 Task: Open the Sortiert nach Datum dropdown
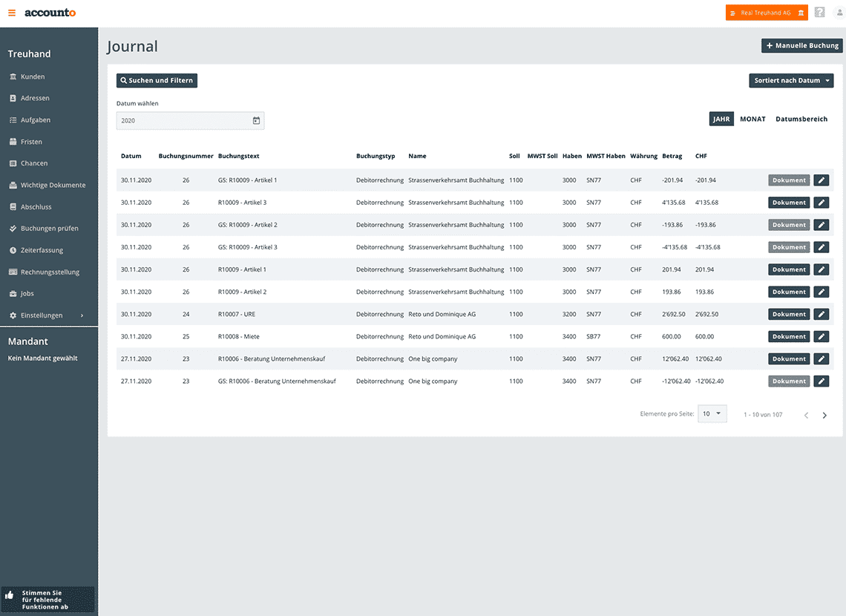pyautogui.click(x=791, y=80)
